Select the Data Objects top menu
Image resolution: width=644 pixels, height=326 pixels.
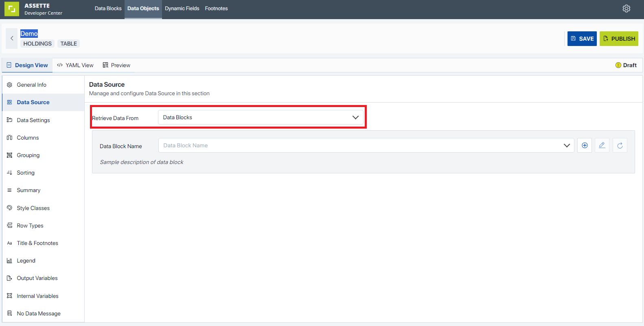(143, 9)
